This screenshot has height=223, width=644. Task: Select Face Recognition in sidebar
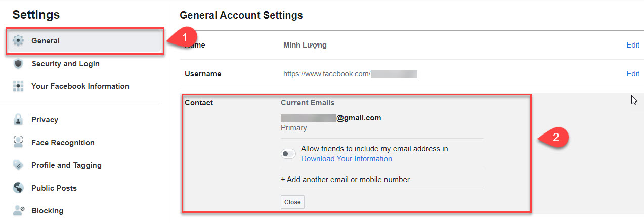(x=63, y=143)
